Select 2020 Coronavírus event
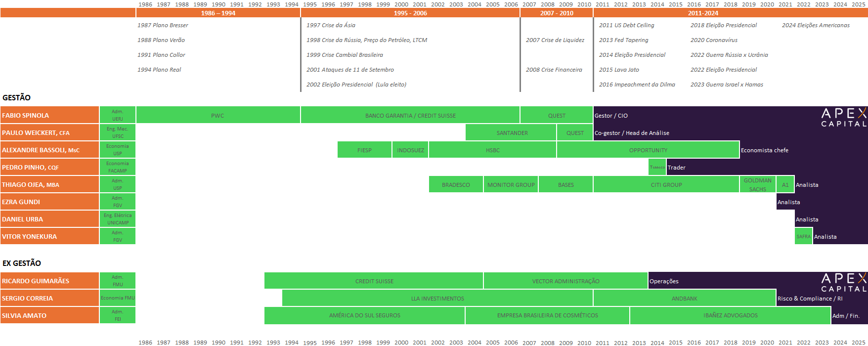 point(714,40)
